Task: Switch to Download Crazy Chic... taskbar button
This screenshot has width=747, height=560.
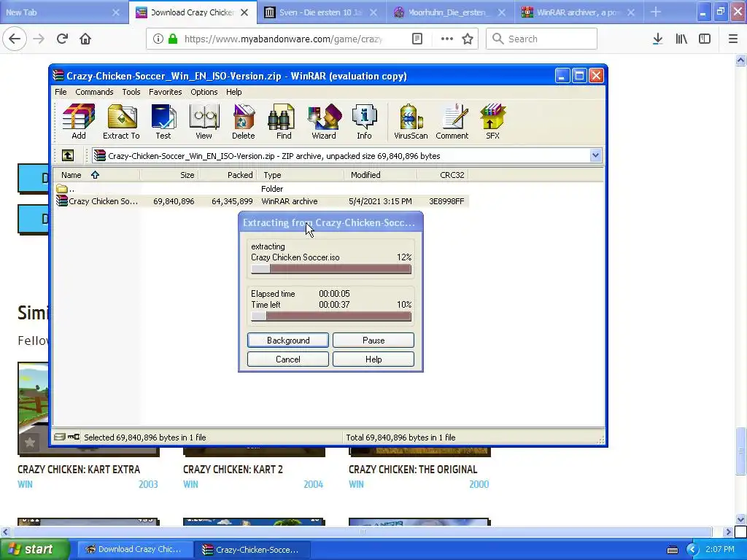Action: pyautogui.click(x=135, y=549)
